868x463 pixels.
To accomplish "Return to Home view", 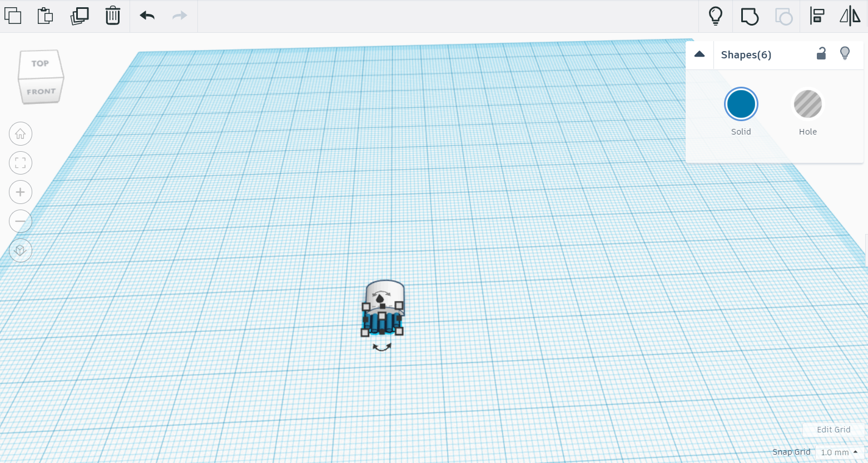I will click(x=21, y=134).
